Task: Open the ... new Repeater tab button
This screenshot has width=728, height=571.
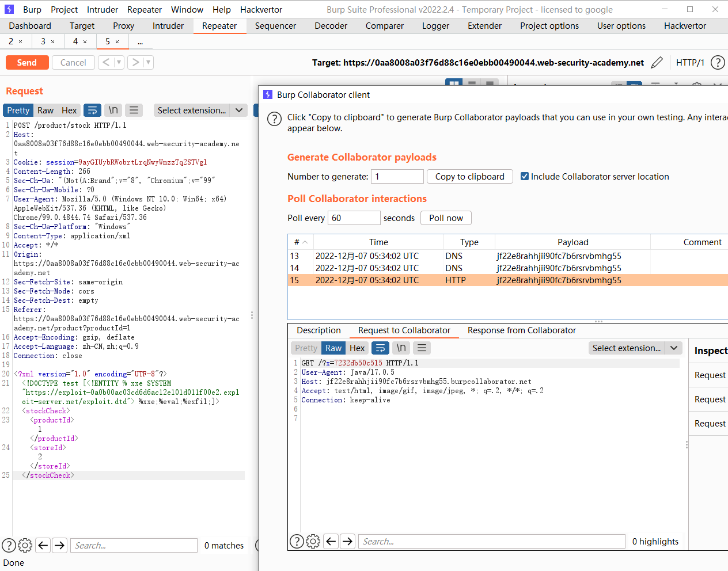Action: (x=139, y=41)
